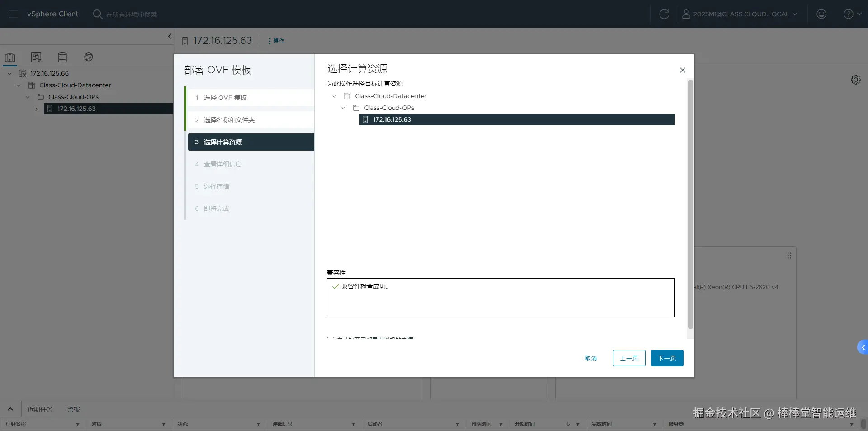Go to step 2 选择名称和文件夹

[x=251, y=120]
